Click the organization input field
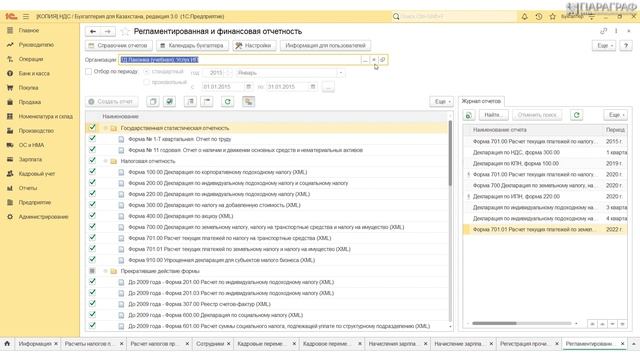640x360 pixels. tap(240, 60)
